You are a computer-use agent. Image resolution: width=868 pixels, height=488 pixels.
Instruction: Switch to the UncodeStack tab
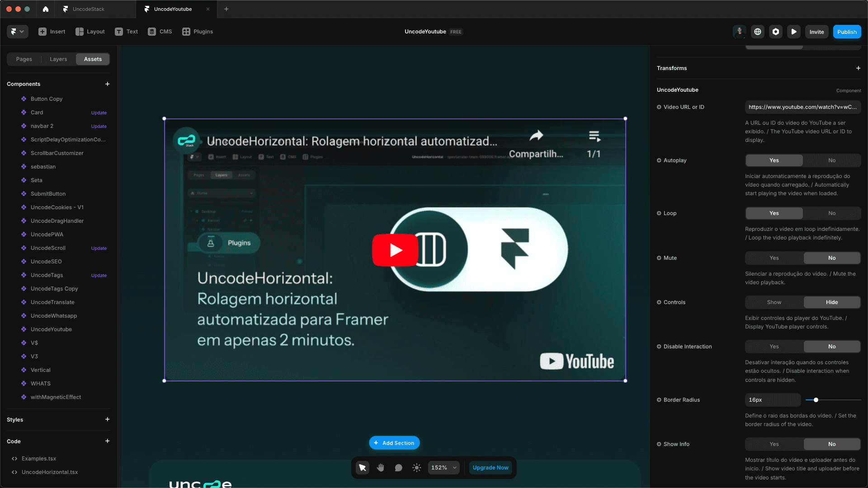(95, 9)
